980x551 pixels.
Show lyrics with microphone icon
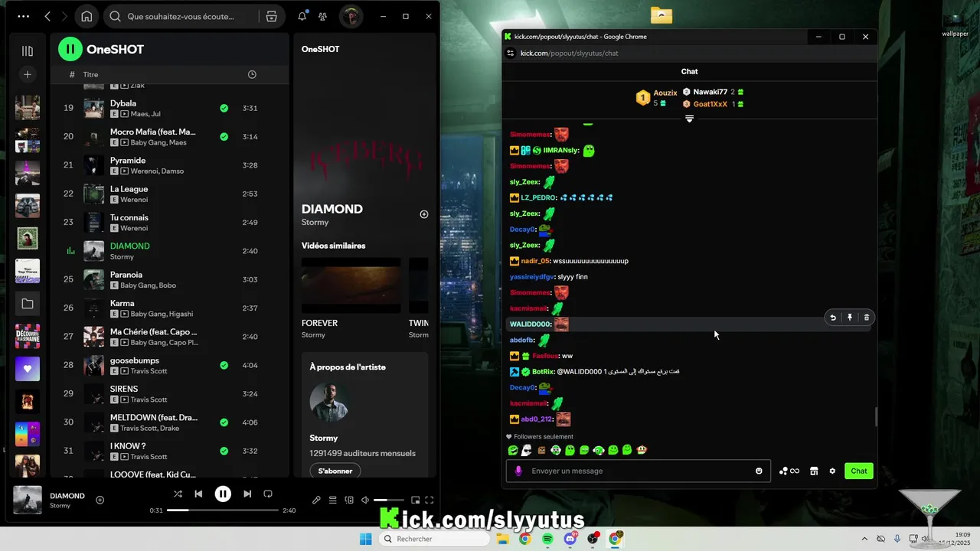point(316,500)
